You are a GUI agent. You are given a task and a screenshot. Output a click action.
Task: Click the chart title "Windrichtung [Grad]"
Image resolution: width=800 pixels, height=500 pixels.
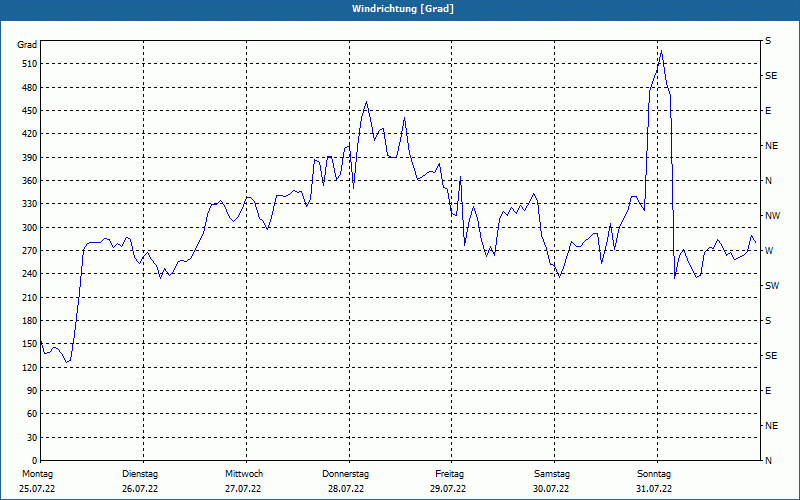(403, 9)
